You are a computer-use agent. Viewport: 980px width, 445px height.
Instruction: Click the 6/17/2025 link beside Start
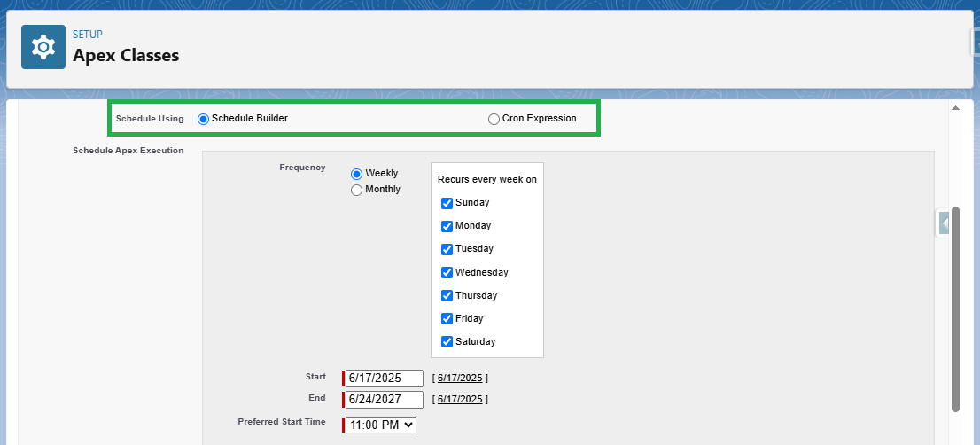[460, 378]
